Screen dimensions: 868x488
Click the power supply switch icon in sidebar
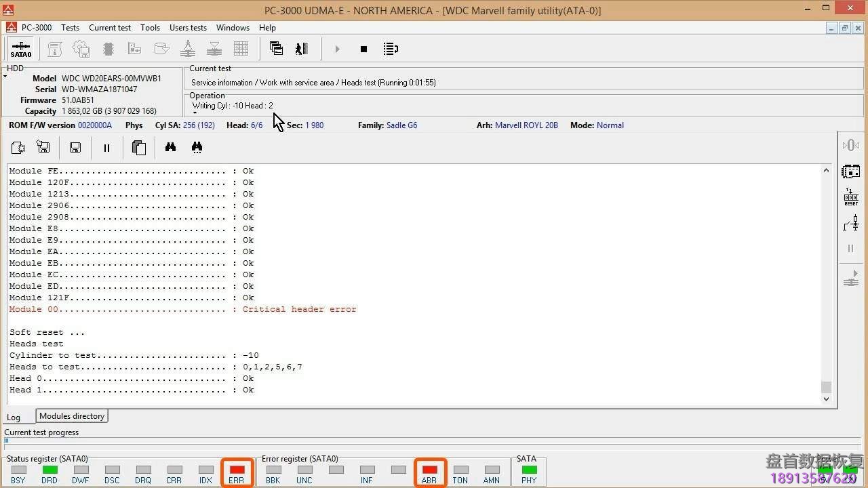point(850,223)
